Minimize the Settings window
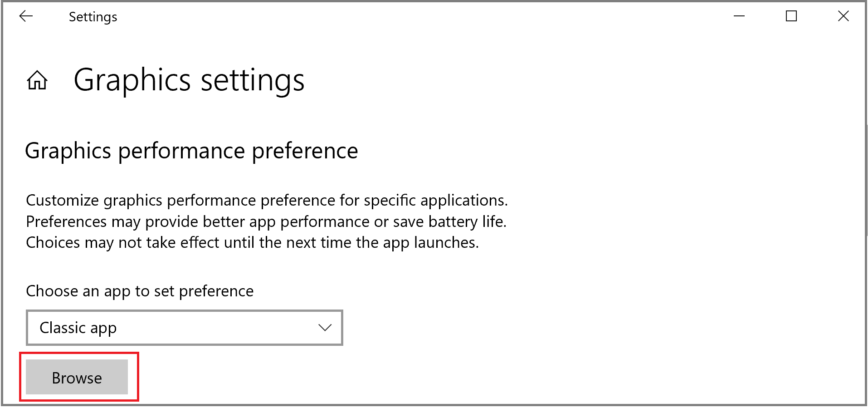This screenshot has width=868, height=408. pyautogui.click(x=739, y=16)
